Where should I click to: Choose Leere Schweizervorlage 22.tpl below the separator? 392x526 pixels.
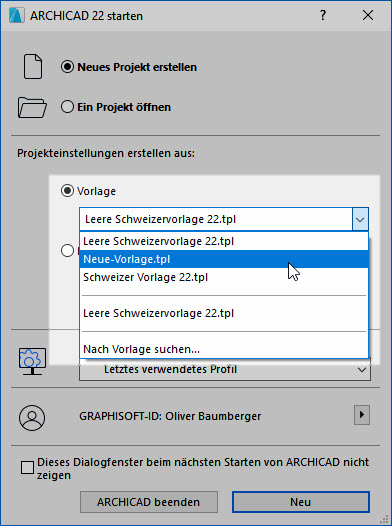click(x=224, y=313)
